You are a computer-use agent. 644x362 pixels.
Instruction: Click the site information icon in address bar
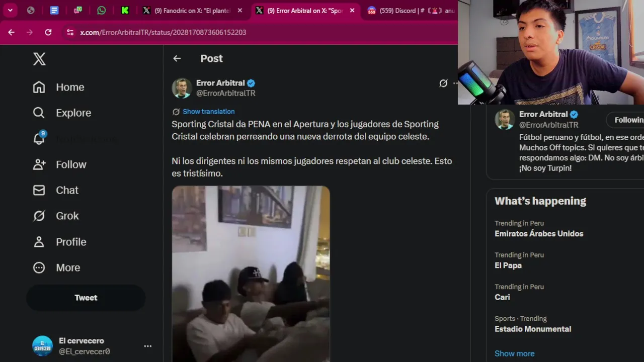tap(70, 32)
